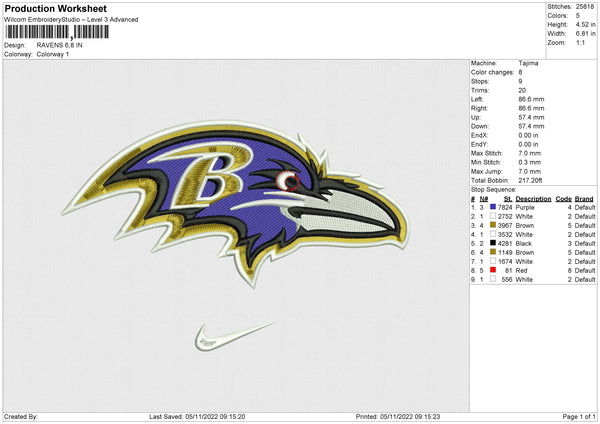Screen dimensions: 600x424
Task: Click the gold letter B on the raven
Action: [210, 176]
